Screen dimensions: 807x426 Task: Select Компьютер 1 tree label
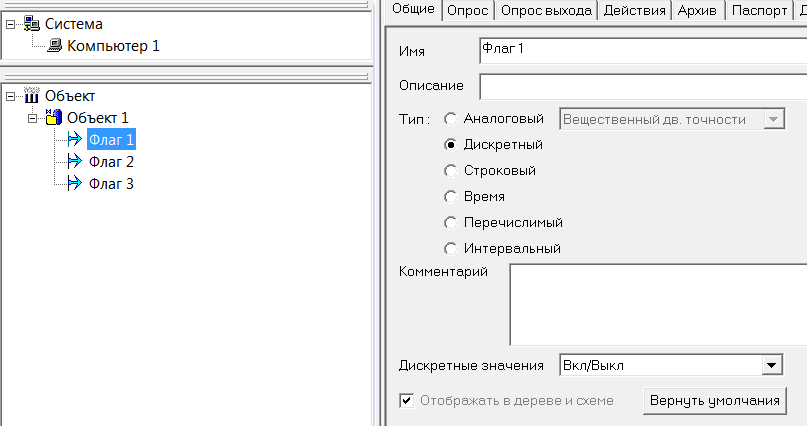(113, 46)
